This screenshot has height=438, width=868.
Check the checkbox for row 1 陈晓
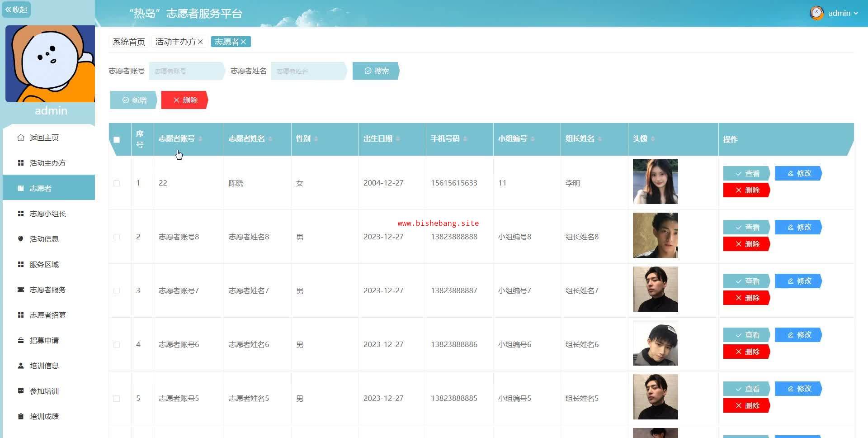pyautogui.click(x=117, y=183)
